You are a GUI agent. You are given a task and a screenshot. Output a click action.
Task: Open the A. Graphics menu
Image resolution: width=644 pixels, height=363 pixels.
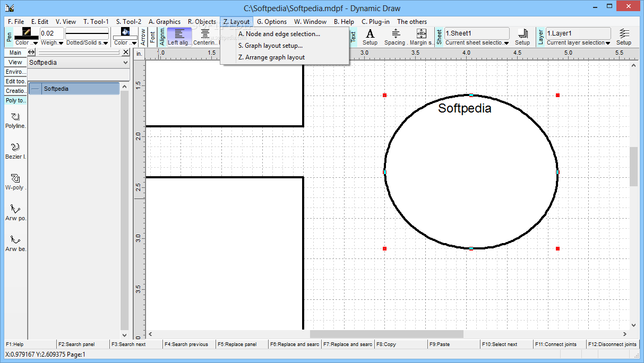[x=165, y=22]
